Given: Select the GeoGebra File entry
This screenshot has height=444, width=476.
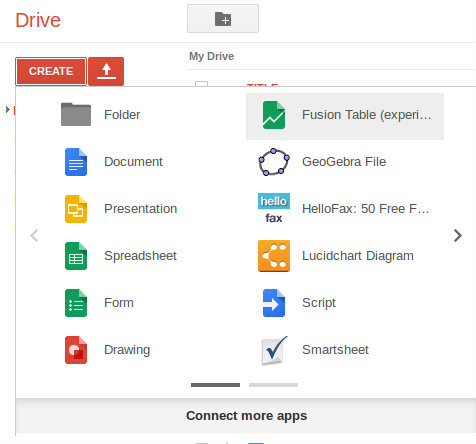Looking at the screenshot, I should coord(345,162).
